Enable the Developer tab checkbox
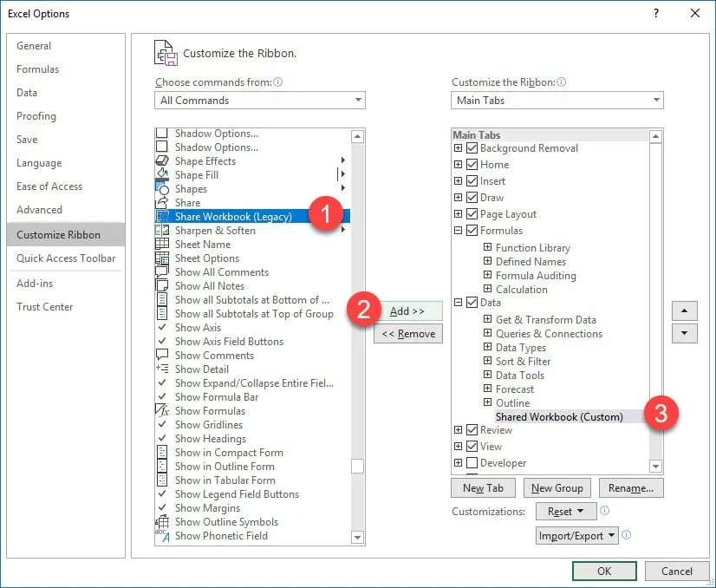The height and width of the screenshot is (588, 716). [x=472, y=463]
